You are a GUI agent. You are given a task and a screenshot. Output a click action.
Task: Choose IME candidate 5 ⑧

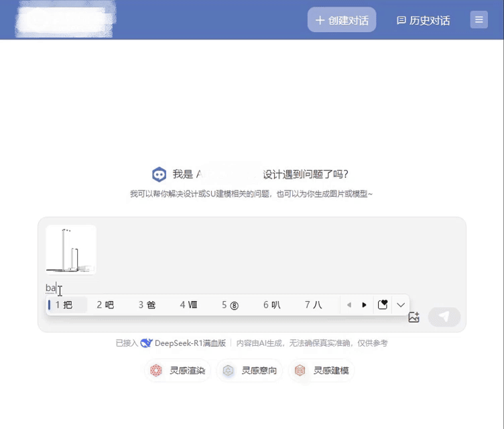[230, 305]
